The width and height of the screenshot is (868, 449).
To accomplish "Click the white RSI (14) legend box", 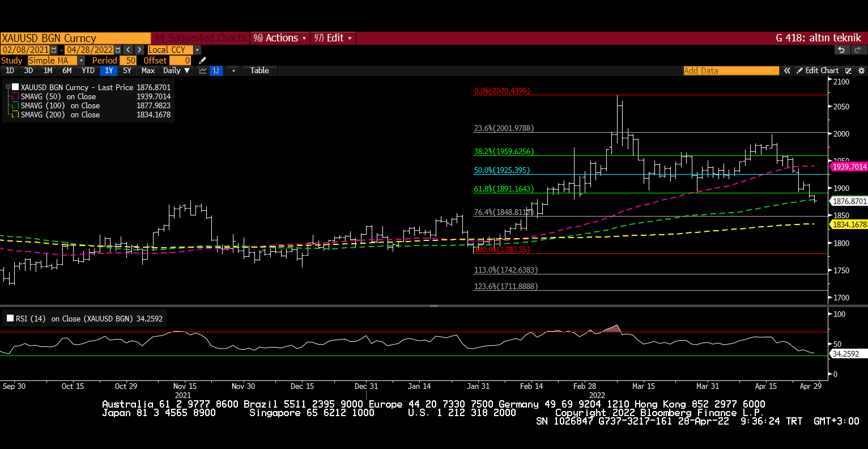I will pyautogui.click(x=10, y=319).
